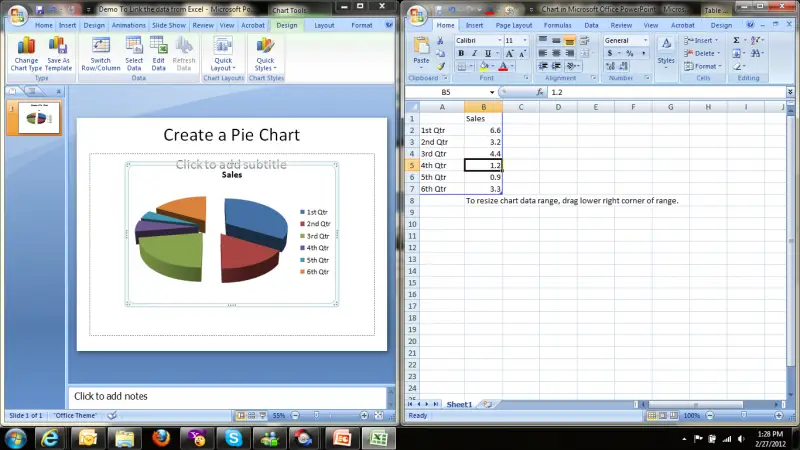Screen dimensions: 800x450
Task: Select Sheet1 worksheet tab
Action: tap(459, 404)
